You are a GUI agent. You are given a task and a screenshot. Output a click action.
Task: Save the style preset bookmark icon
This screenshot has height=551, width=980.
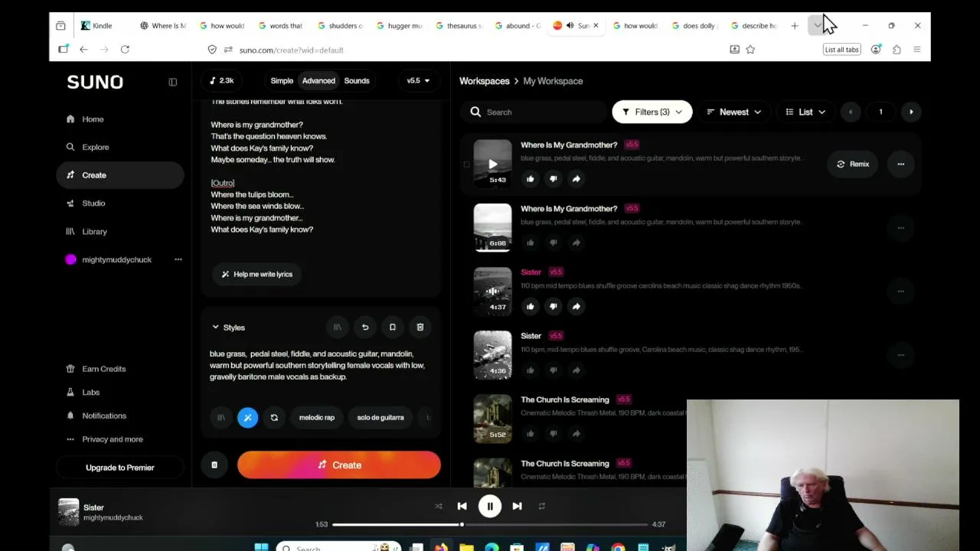393,328
